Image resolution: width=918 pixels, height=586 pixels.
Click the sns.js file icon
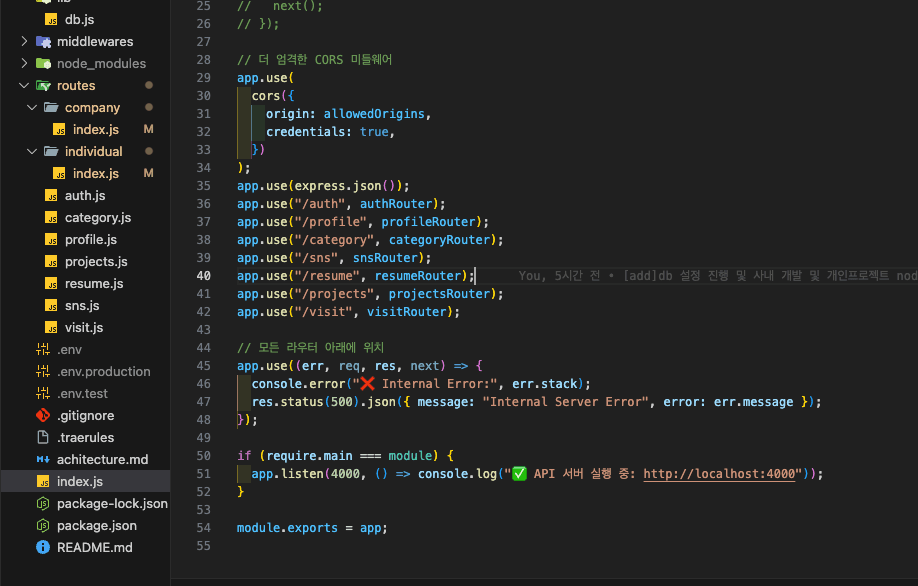click(52, 306)
